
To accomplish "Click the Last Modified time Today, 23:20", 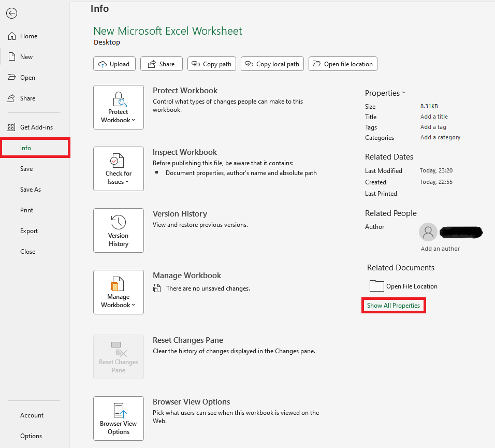I will pyautogui.click(x=436, y=170).
